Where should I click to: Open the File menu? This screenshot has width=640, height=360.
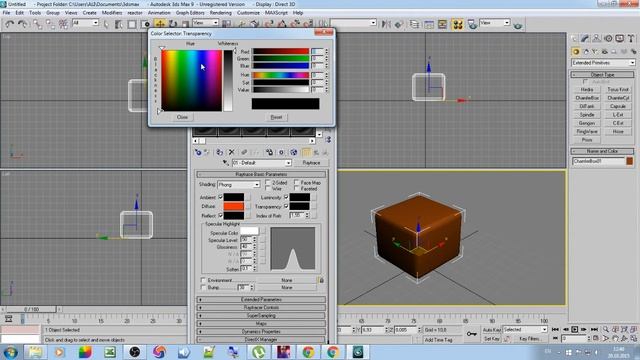pyautogui.click(x=7, y=13)
